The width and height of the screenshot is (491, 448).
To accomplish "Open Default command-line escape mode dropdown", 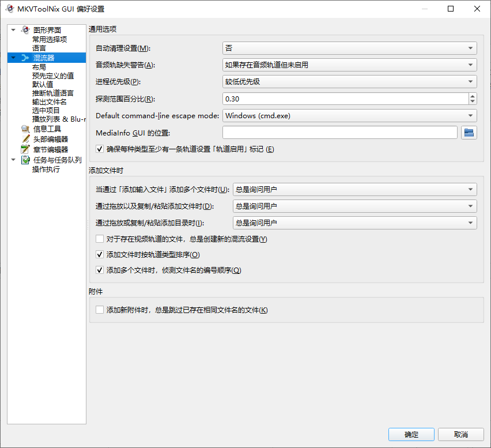I will coord(349,115).
